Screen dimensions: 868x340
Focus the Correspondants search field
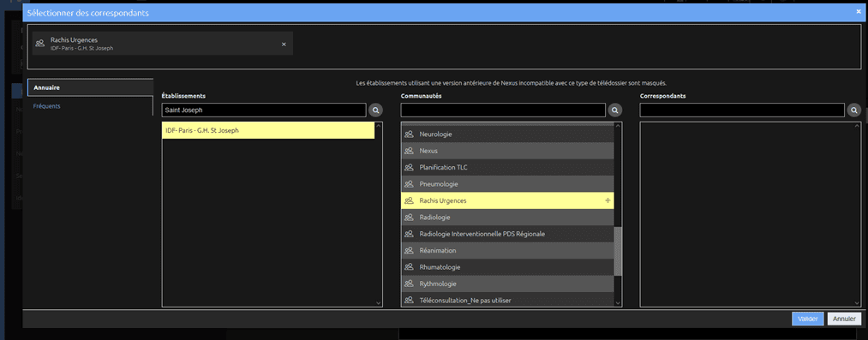click(742, 110)
